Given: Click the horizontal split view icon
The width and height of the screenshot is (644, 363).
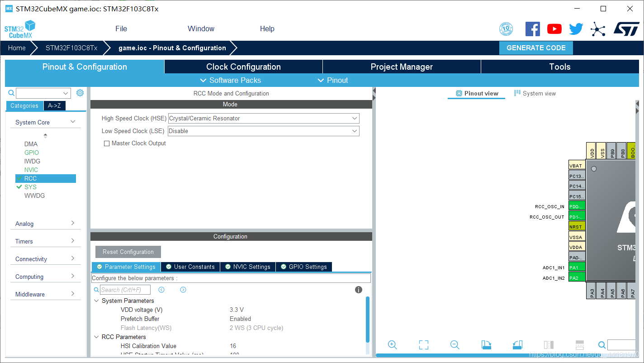Looking at the screenshot, I should (x=580, y=345).
